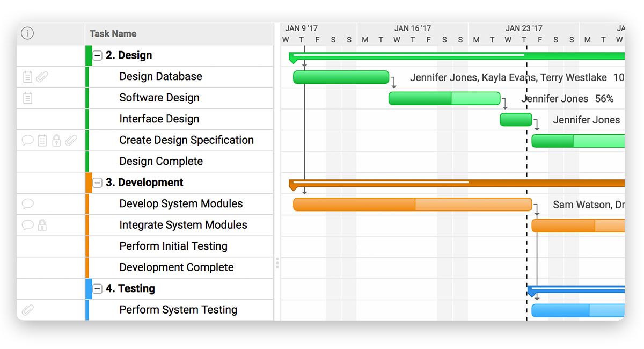Image resolution: width=644 pixels, height=349 pixels.
Task: Toggle notes panel for Create Design Specification
Action: (41, 140)
